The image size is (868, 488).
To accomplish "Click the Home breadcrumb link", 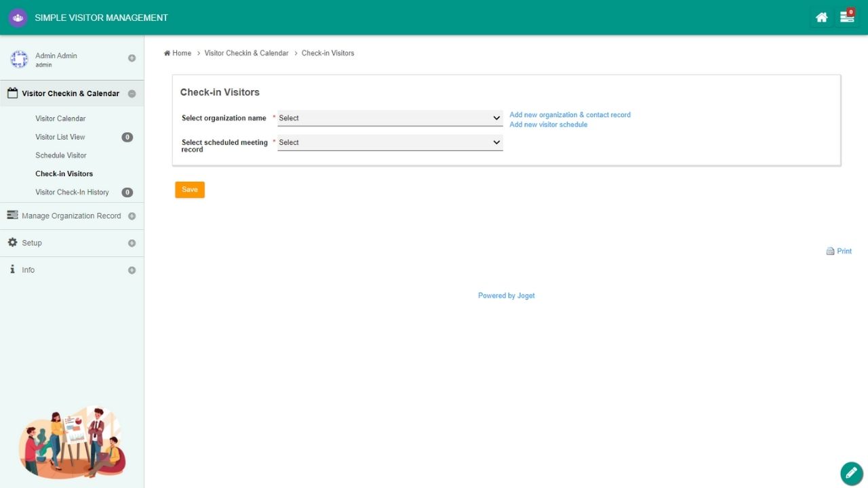I will (x=181, y=53).
